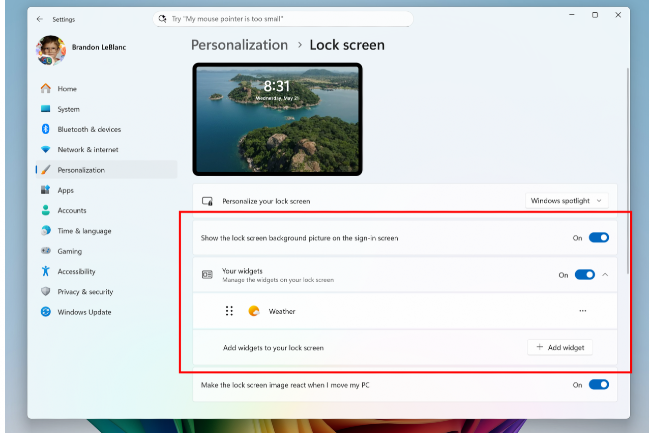Click the Add widget button

pyautogui.click(x=560, y=347)
